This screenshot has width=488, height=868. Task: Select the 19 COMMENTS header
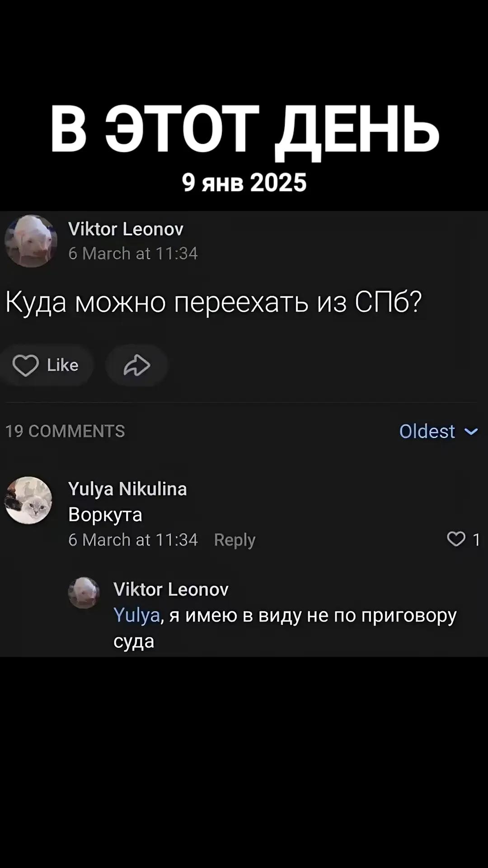[x=65, y=431]
